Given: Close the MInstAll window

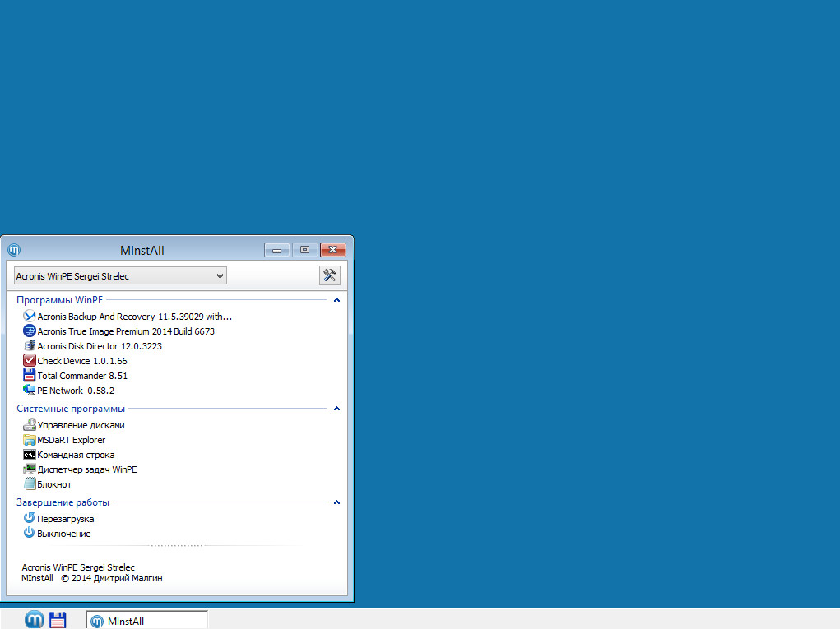Looking at the screenshot, I should tap(332, 250).
